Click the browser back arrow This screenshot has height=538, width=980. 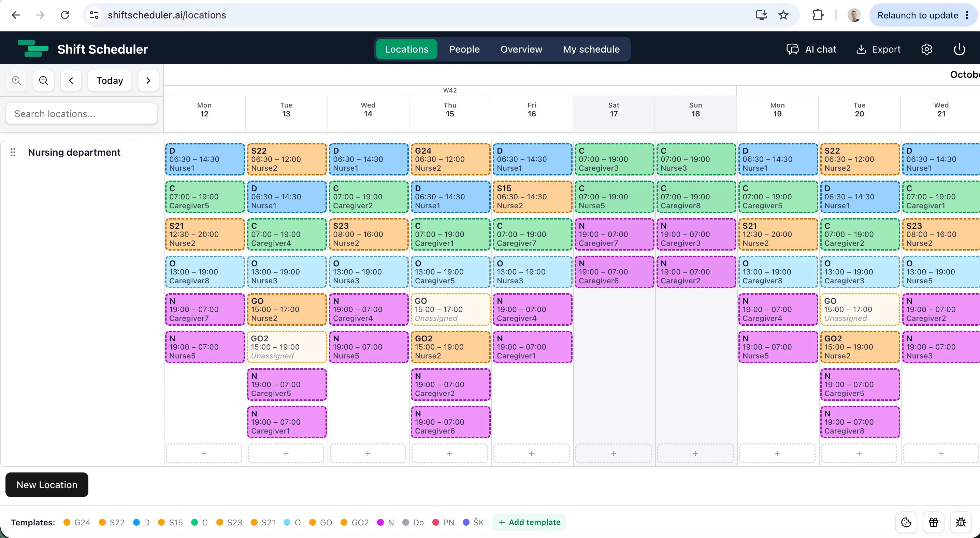pyautogui.click(x=16, y=15)
